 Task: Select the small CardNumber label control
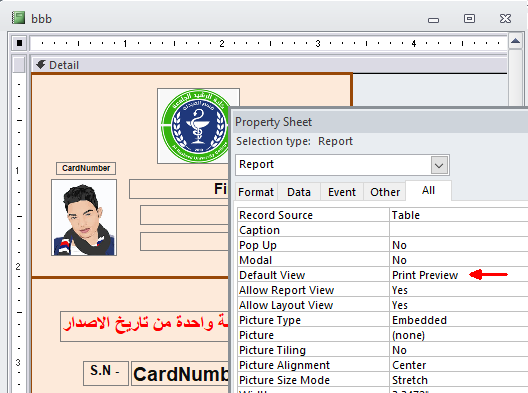tap(86, 168)
